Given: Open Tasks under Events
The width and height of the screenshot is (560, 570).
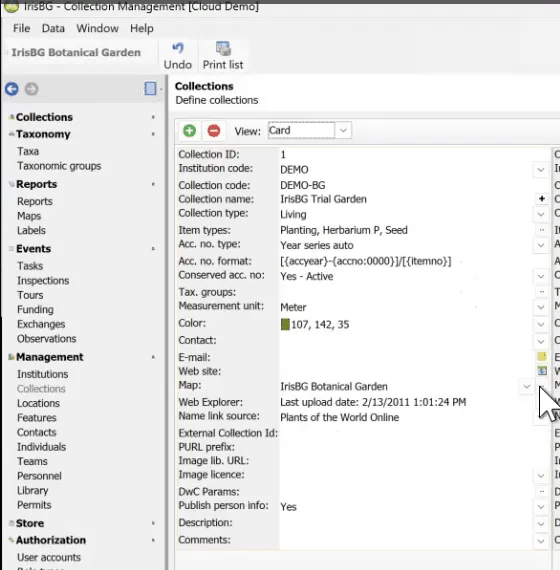Looking at the screenshot, I should point(30,266).
